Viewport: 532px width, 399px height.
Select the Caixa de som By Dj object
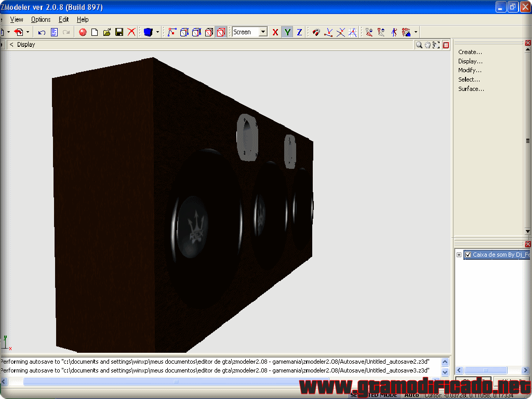coord(501,255)
